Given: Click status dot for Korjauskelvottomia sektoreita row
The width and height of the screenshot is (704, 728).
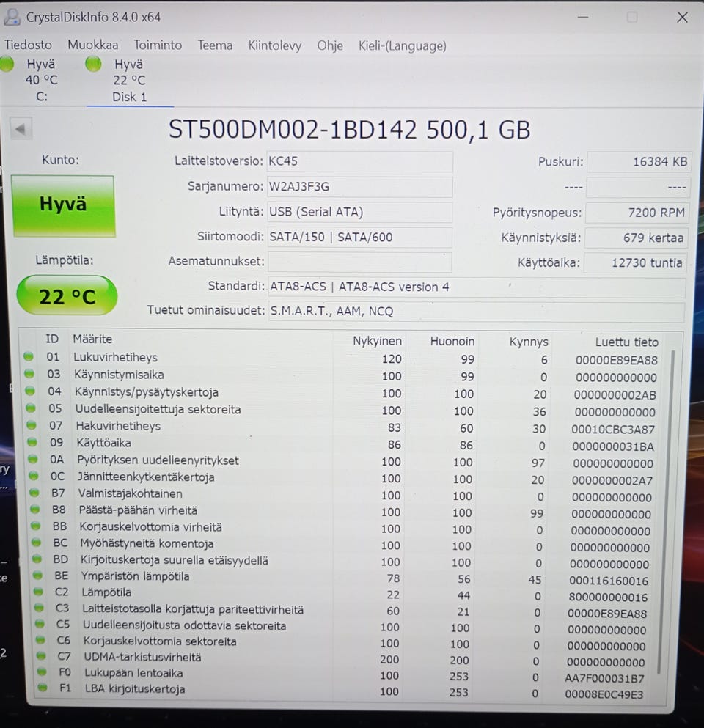Looking at the screenshot, I should pyautogui.click(x=40, y=641).
